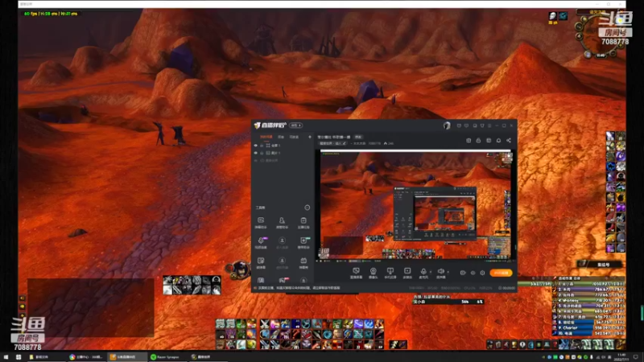Screen dimensions: 644x362
Task: Toggle visibility eye of the greyed third source
Action: click(x=255, y=160)
